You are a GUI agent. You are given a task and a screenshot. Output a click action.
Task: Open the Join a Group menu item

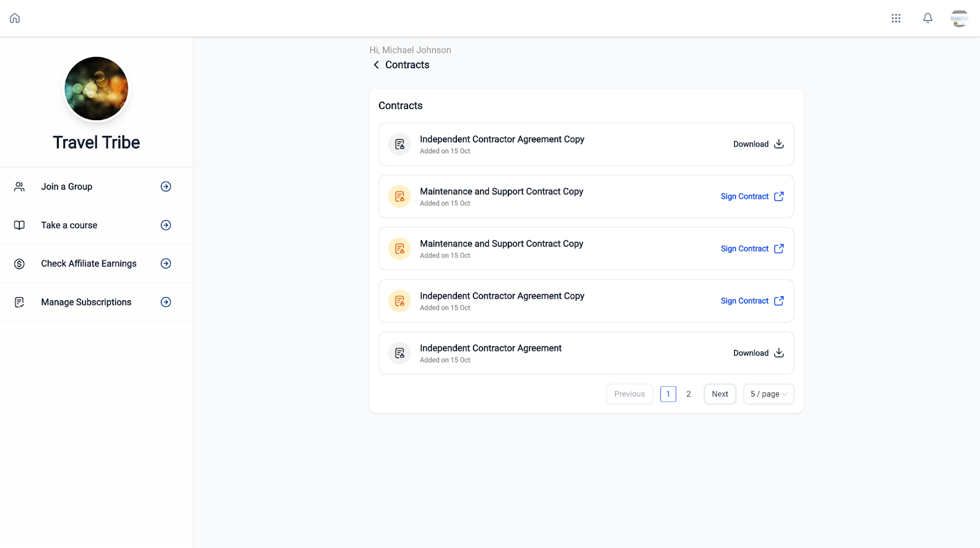click(96, 187)
